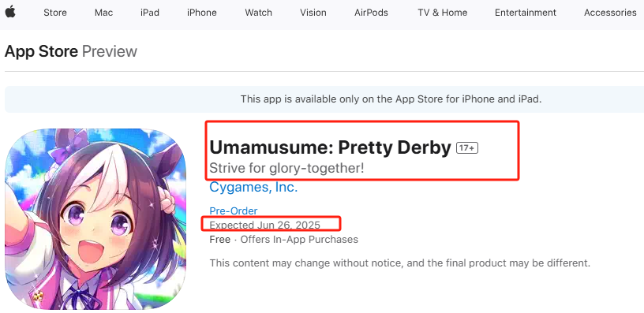Open the Mac menu item
Viewport: 644px width, 313px height.
pyautogui.click(x=103, y=13)
